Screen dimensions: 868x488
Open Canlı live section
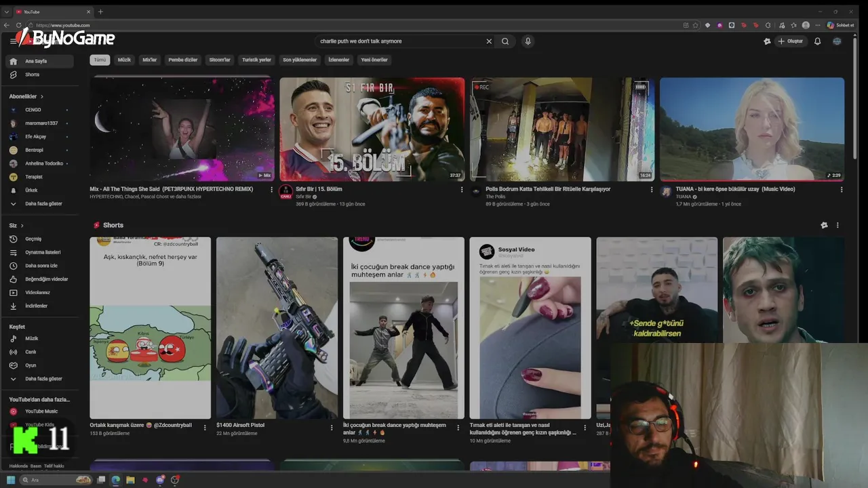tap(39, 352)
